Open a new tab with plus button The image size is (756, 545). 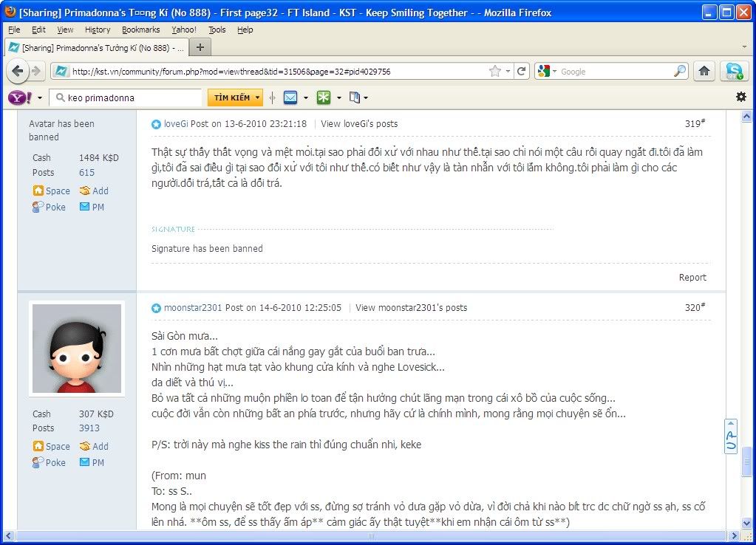(200, 47)
